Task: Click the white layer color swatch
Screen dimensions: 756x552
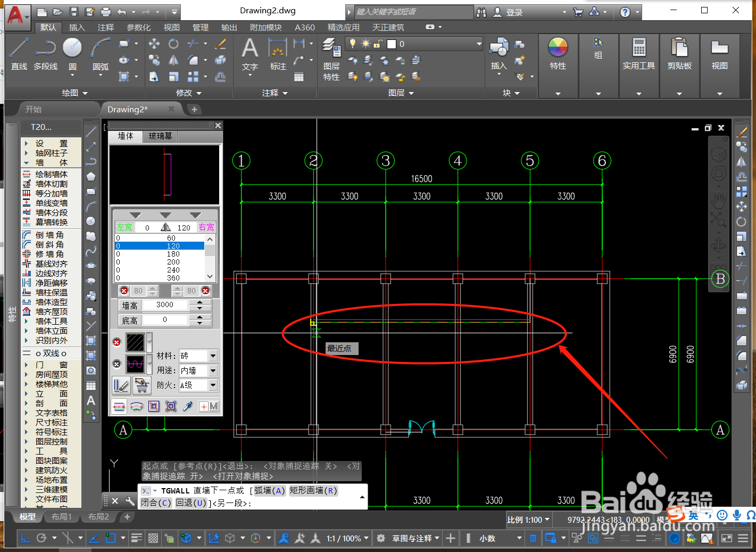Action: (392, 44)
